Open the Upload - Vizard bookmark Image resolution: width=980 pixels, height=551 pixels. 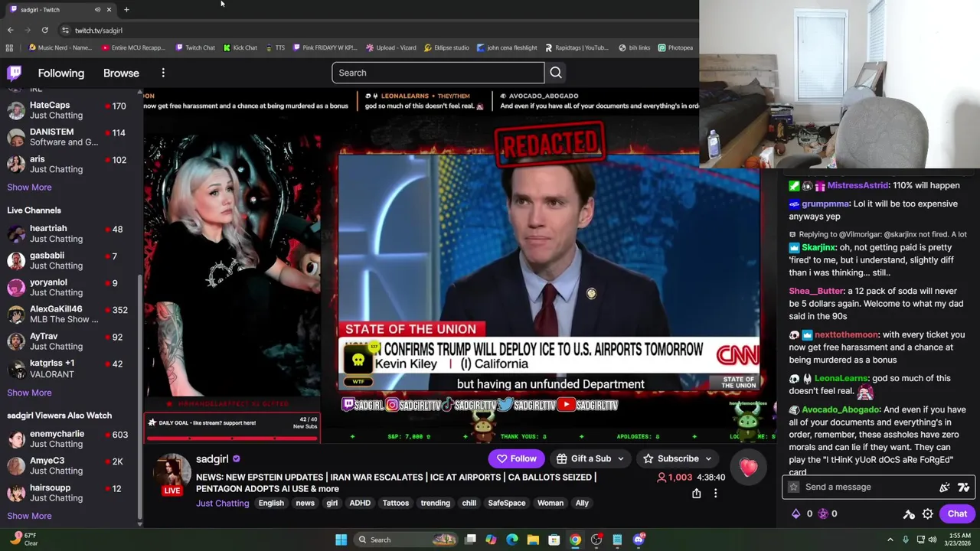pyautogui.click(x=391, y=47)
